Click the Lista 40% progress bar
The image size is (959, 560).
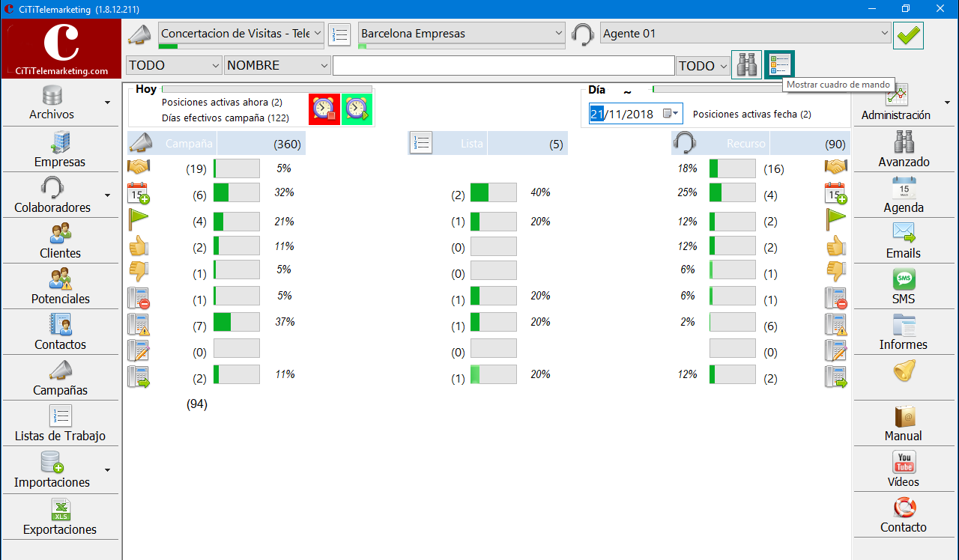click(494, 192)
